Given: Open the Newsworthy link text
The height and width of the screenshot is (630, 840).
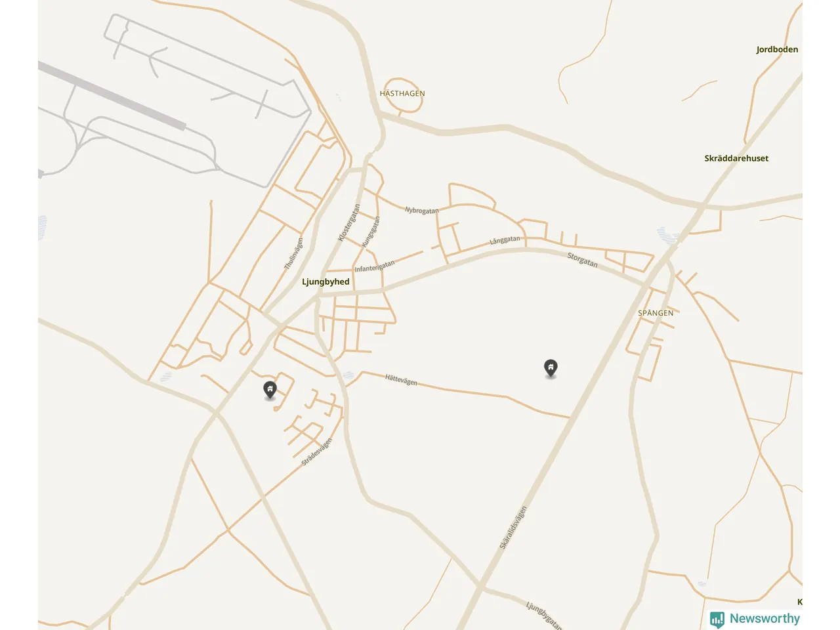Looking at the screenshot, I should [x=765, y=618].
